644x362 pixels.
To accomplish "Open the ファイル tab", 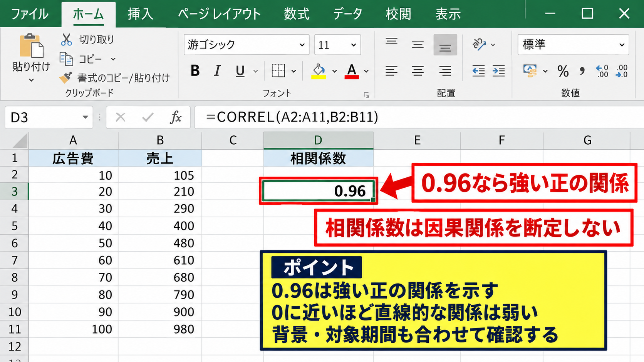I will (x=30, y=14).
